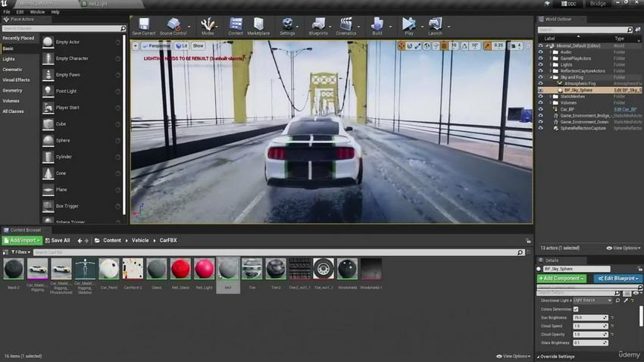Open the Window menu
This screenshot has width=644, height=362.
[x=37, y=12]
